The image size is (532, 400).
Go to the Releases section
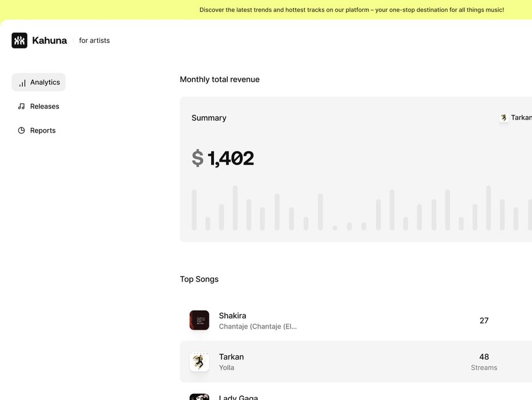pos(45,106)
